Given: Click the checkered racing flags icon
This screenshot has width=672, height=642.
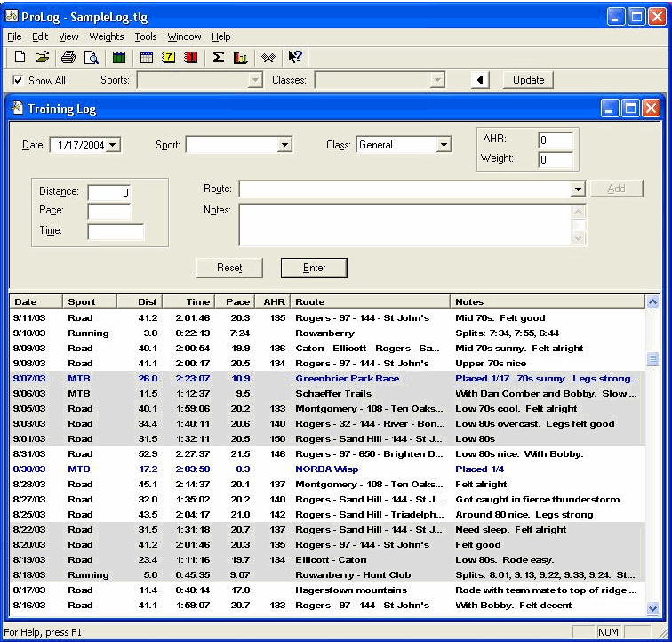Looking at the screenshot, I should click(x=268, y=57).
